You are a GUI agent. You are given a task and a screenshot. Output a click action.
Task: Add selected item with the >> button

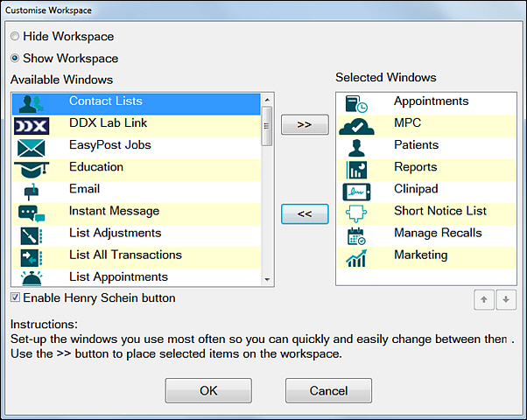pos(305,124)
